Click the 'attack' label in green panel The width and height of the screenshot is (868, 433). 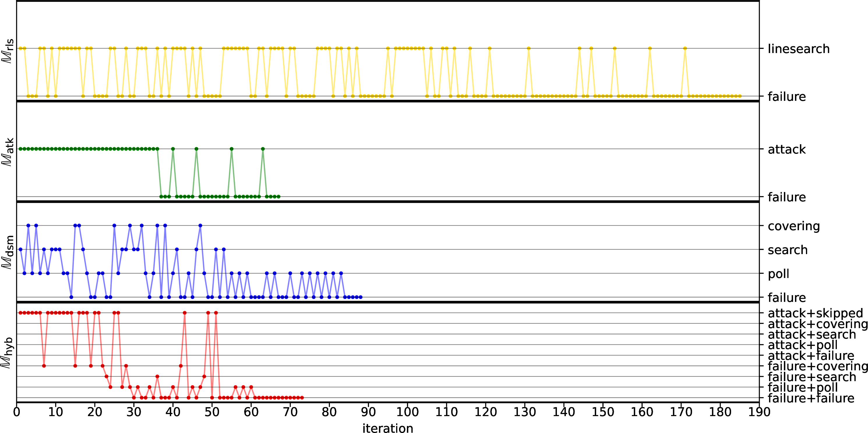(786, 149)
